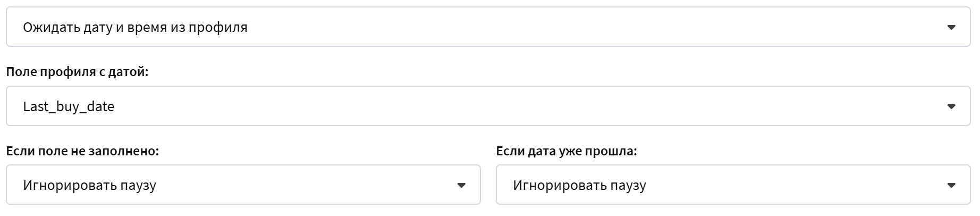
Task: Open the "Ожидать дату и время из профиля" dropdown
Action: (488, 27)
